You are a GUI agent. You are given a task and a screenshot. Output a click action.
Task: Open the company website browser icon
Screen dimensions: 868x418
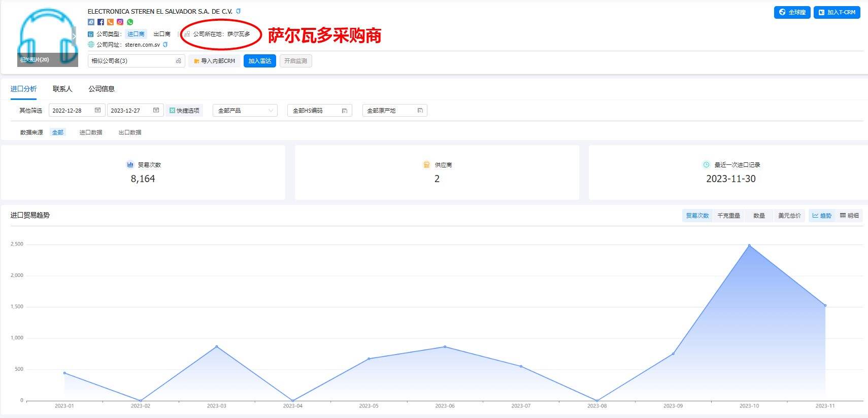91,22
